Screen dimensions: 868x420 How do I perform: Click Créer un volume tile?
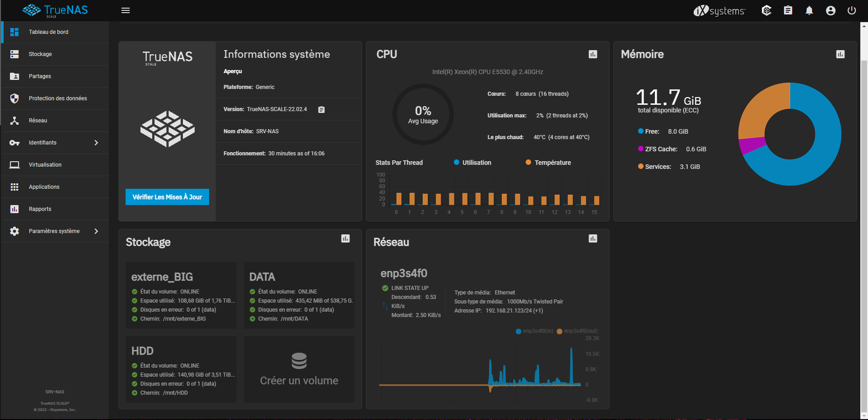pos(299,369)
